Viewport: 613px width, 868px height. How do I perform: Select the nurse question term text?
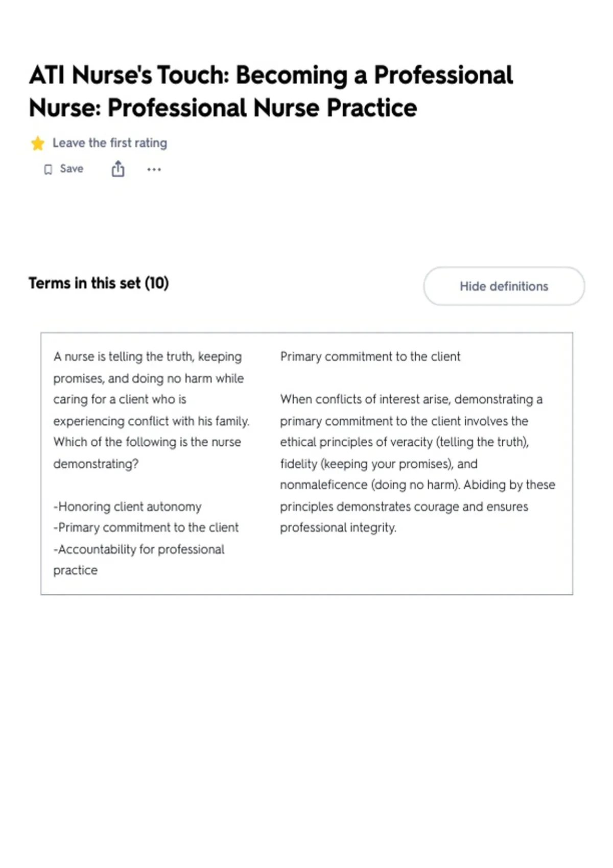click(x=151, y=410)
